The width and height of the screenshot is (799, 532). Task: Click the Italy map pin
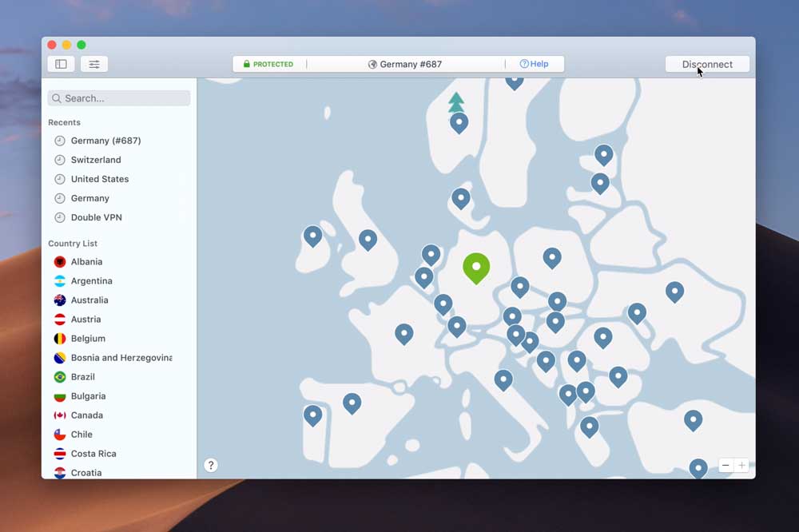point(503,380)
